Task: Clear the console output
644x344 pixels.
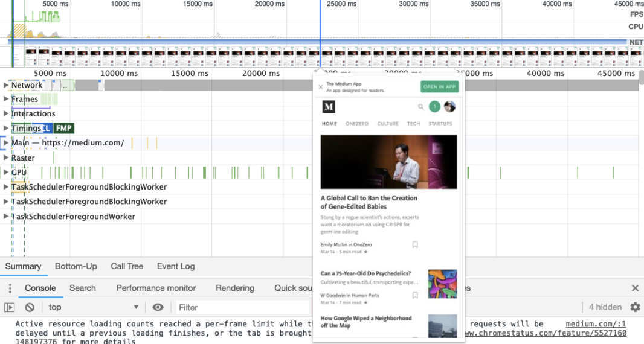Action: (x=30, y=307)
